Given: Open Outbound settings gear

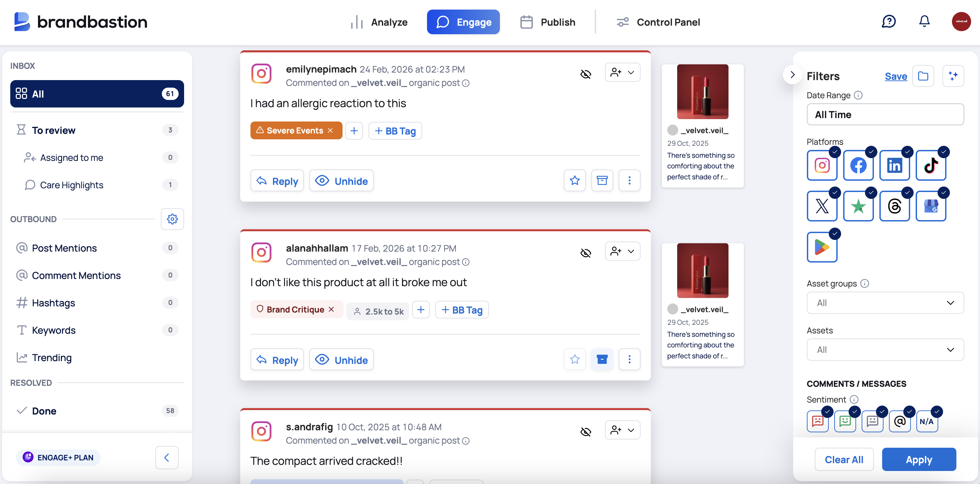Looking at the screenshot, I should 172,219.
